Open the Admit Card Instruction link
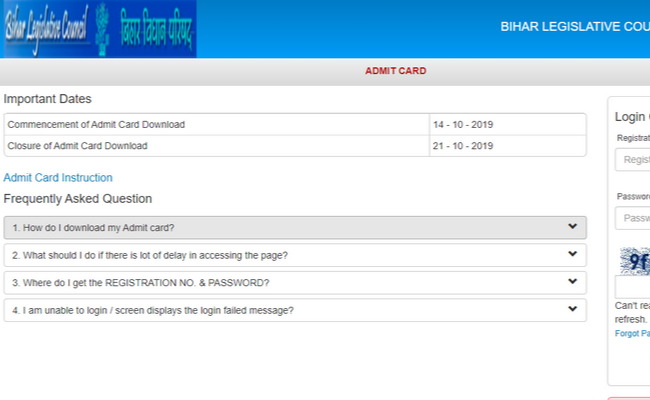 [58, 178]
